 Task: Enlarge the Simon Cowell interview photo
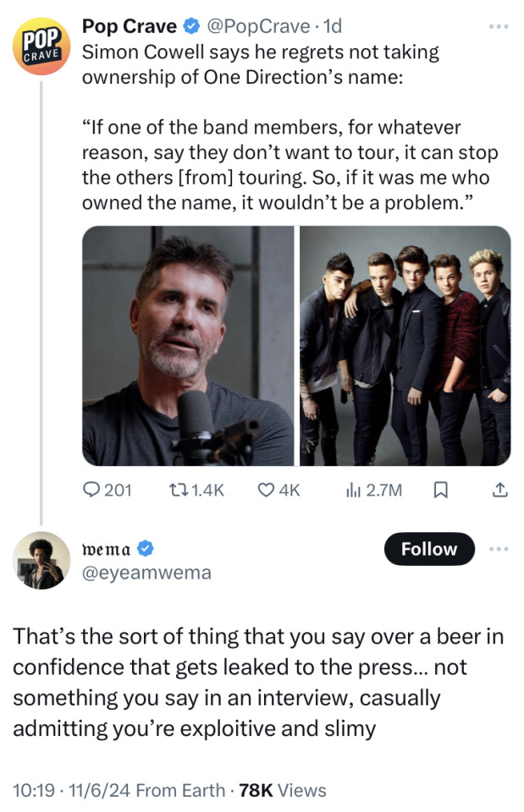pyautogui.click(x=187, y=345)
